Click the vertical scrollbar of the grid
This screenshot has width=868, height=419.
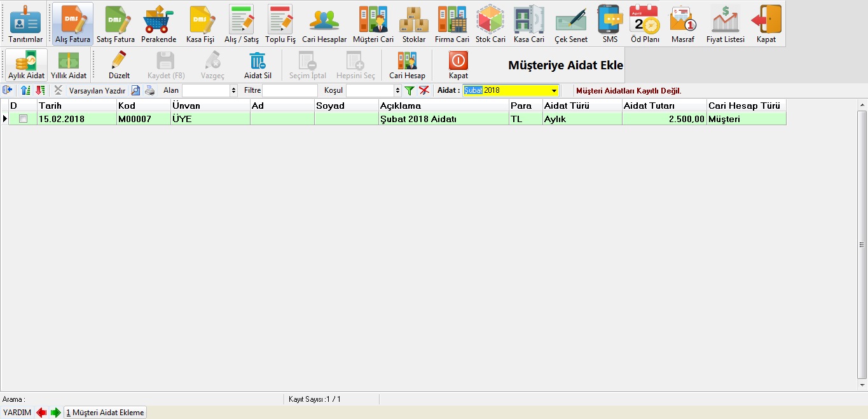[862, 245]
